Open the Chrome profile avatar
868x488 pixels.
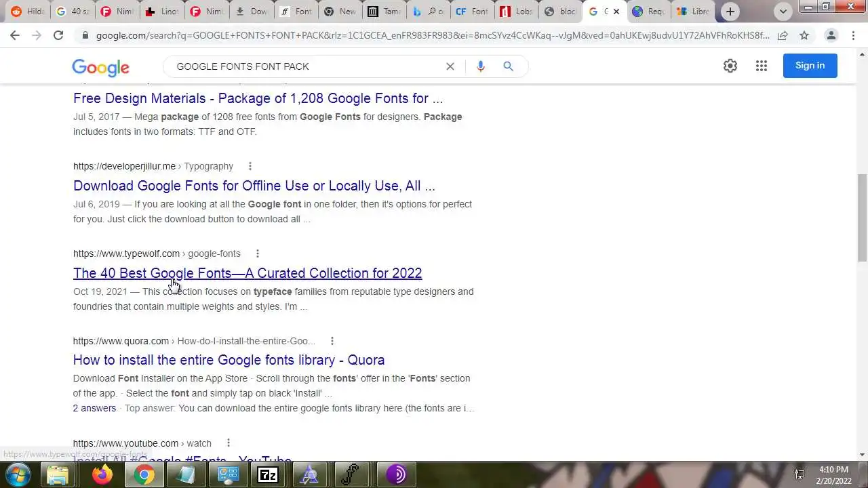click(831, 35)
